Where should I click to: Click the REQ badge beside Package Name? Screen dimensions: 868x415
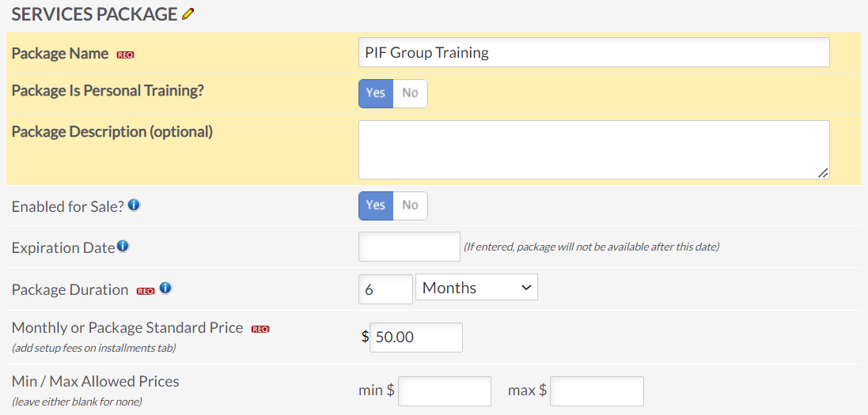(x=125, y=55)
